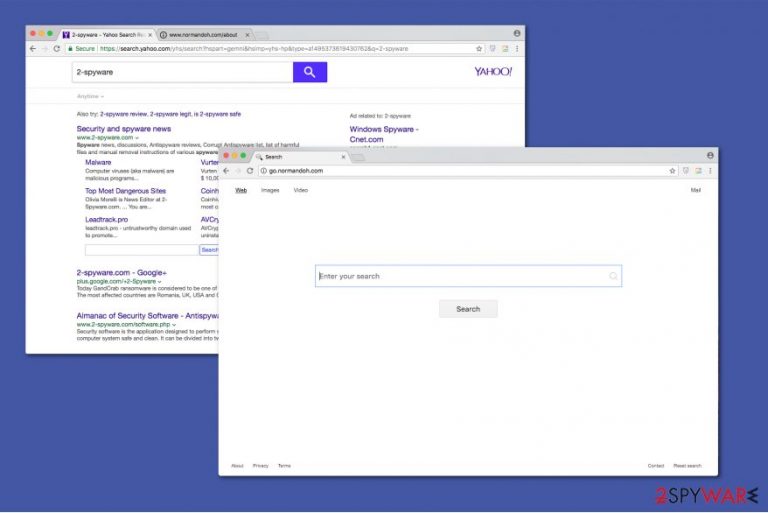Viewport: 768px width, 513px height.
Task: Open the Chrome menu in the Yahoo window
Action: [x=517, y=49]
